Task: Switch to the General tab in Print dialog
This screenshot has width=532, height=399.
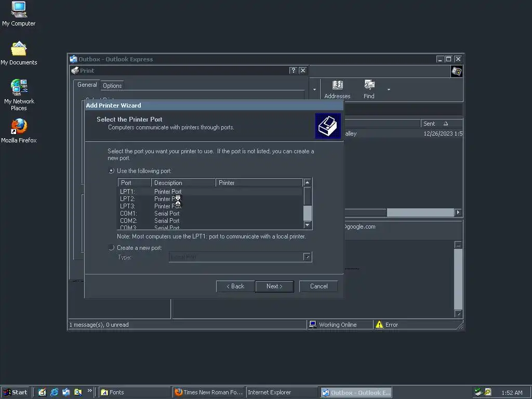Action: (87, 85)
